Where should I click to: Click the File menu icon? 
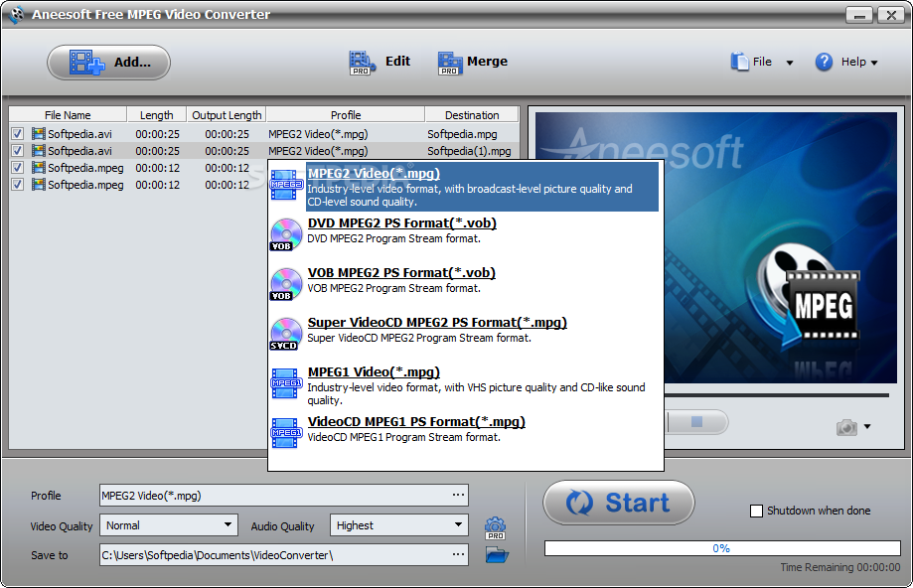739,62
